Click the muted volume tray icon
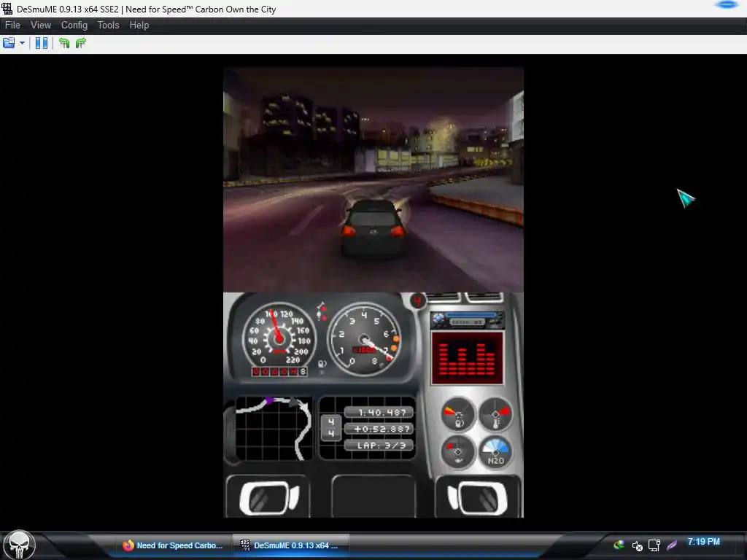 pos(637,545)
